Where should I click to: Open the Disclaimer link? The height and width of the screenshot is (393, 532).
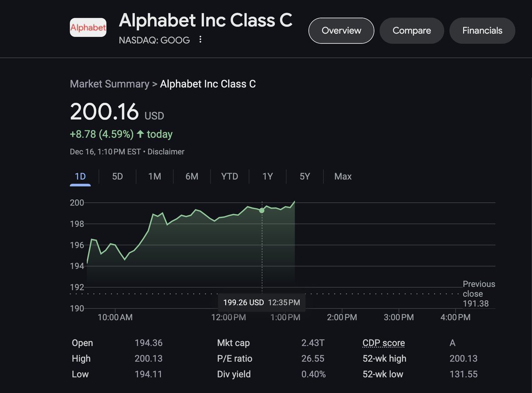(x=166, y=152)
